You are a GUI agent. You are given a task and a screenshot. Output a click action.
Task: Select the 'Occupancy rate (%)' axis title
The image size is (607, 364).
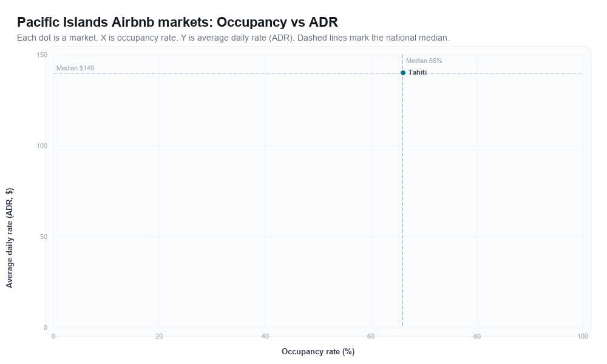coord(318,352)
